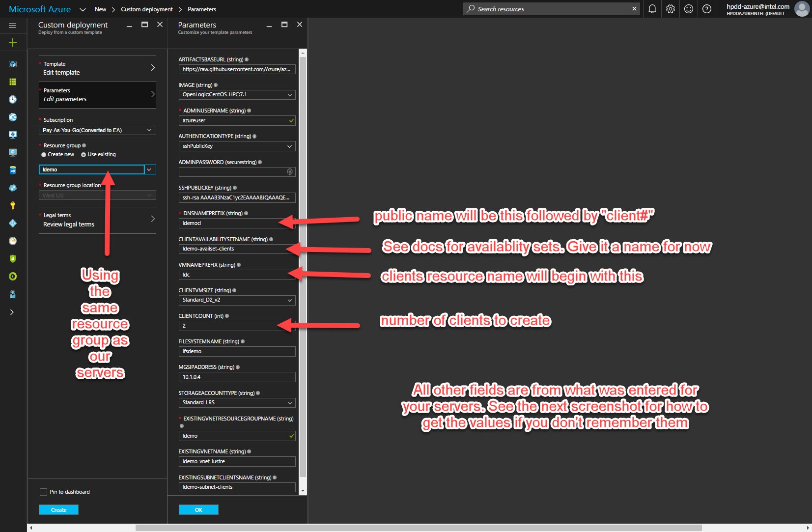
Task: Expand the Template Edit template row
Action: tap(97, 68)
